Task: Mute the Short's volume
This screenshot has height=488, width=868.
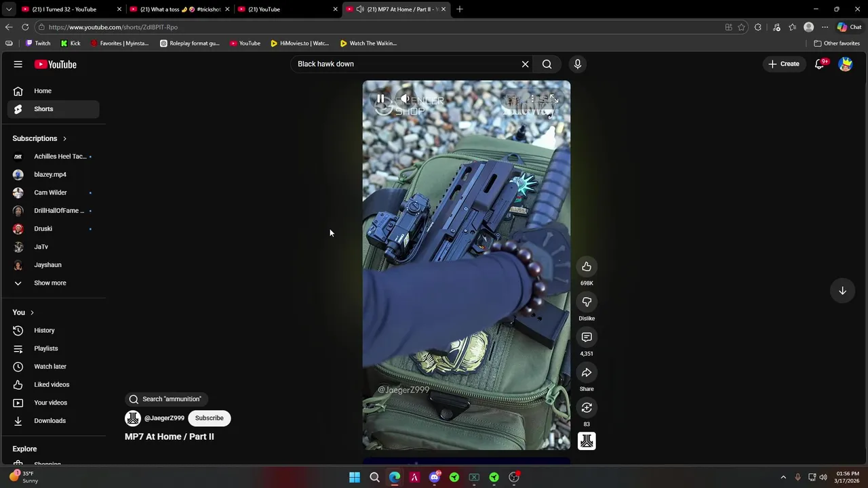Action: (x=405, y=99)
